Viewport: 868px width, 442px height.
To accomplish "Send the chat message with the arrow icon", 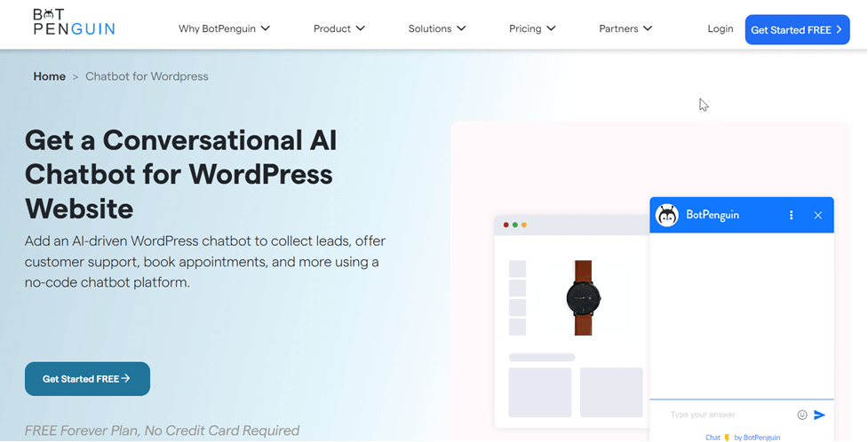I will click(820, 414).
